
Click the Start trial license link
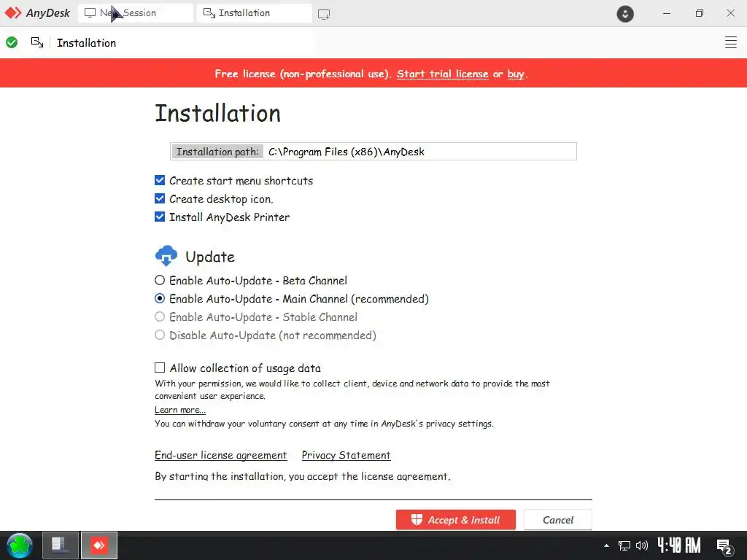click(x=442, y=74)
